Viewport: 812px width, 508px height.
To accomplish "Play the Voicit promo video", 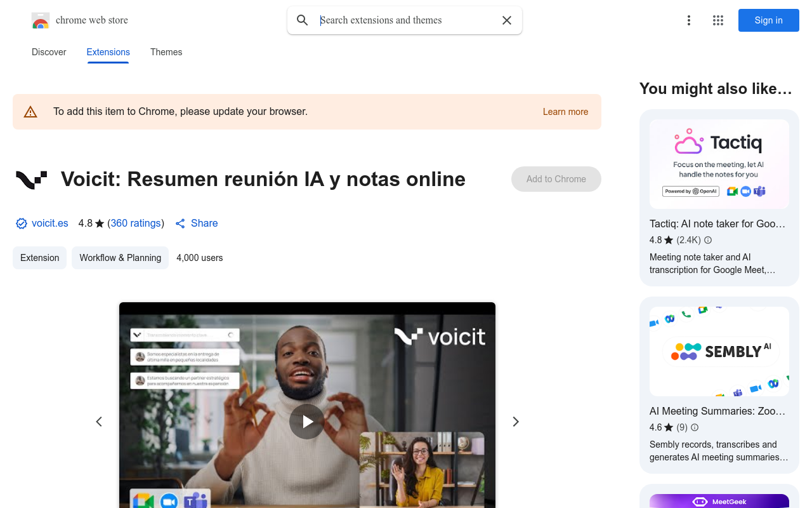I will point(307,422).
